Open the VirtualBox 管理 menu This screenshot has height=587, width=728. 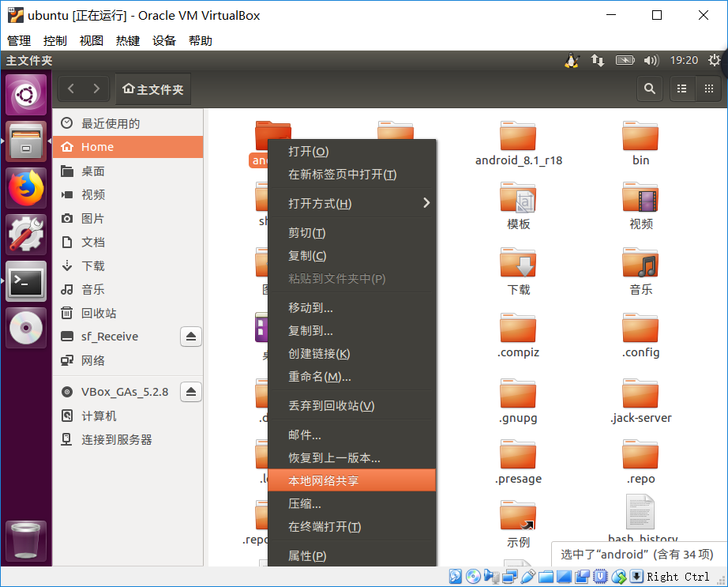tap(19, 41)
